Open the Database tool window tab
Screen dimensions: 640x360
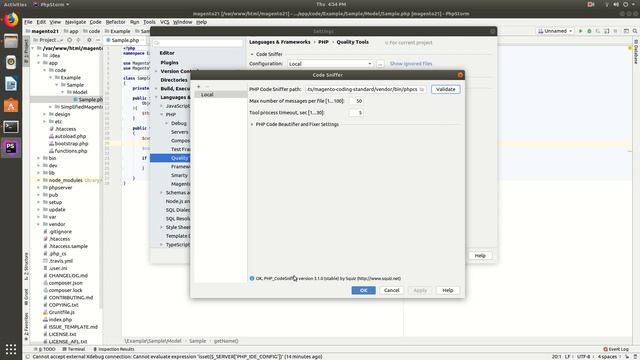pyautogui.click(x=636, y=52)
